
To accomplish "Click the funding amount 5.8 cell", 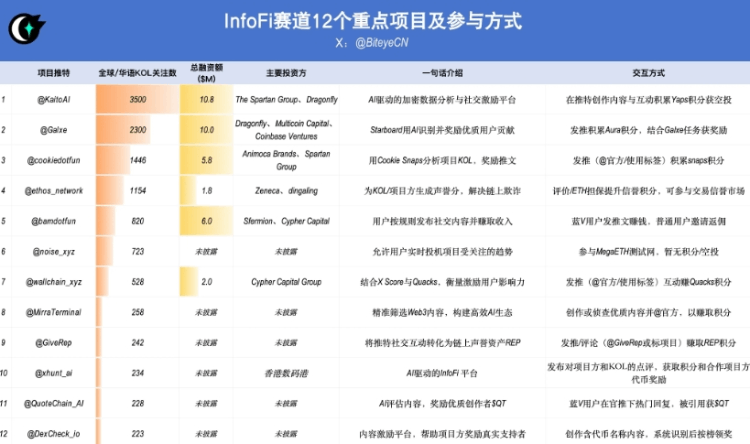I will pos(207,160).
